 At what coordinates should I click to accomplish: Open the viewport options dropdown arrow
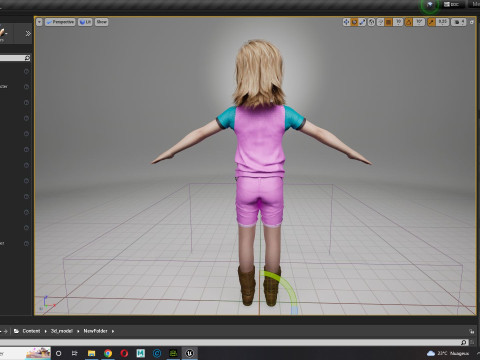(x=39, y=22)
